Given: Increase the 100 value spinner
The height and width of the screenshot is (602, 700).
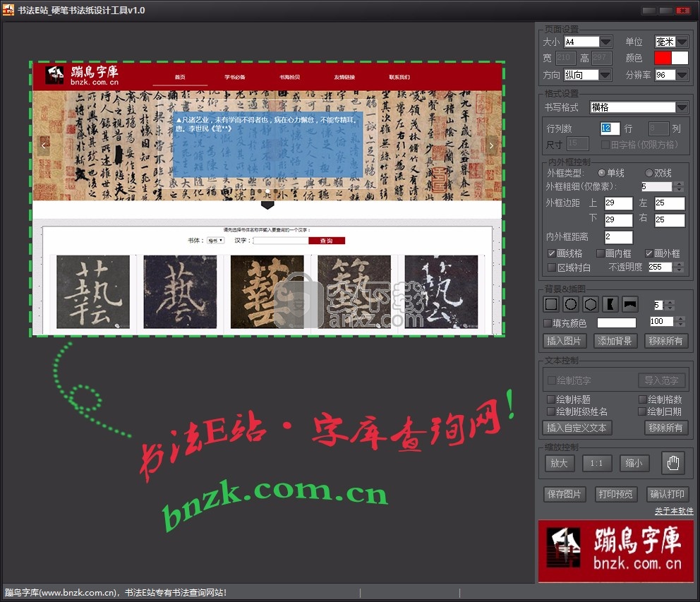Looking at the screenshot, I should point(680,319).
